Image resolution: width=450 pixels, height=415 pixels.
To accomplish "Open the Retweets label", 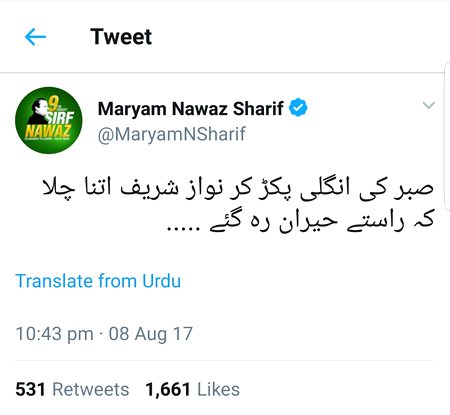I will pyautogui.click(x=91, y=389).
